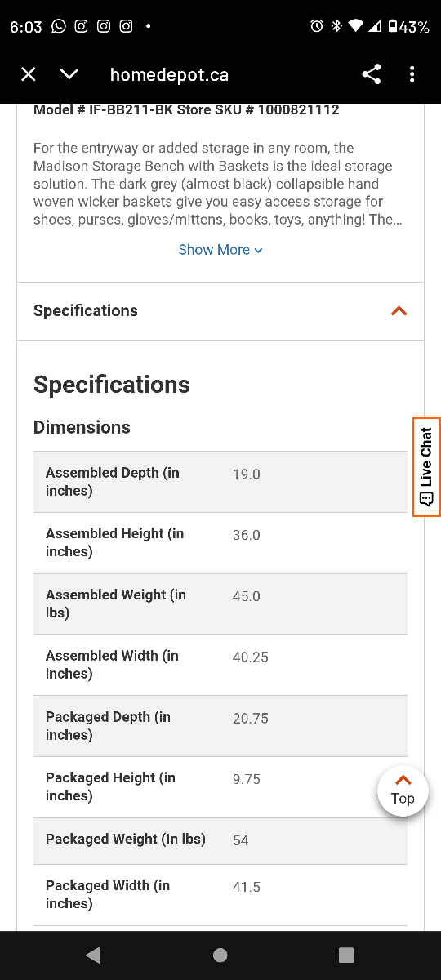Tap the share icon in top bar
The height and width of the screenshot is (980, 441).
372,74
